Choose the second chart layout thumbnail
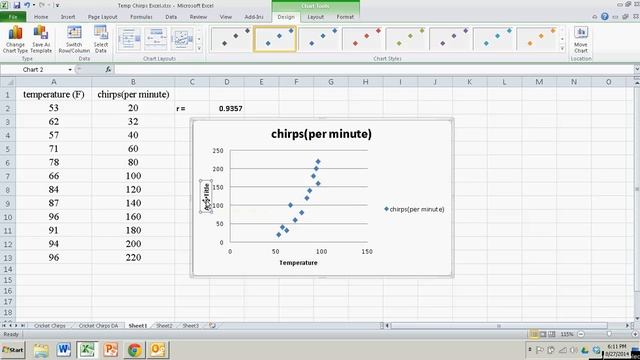 pyautogui.click(x=156, y=40)
